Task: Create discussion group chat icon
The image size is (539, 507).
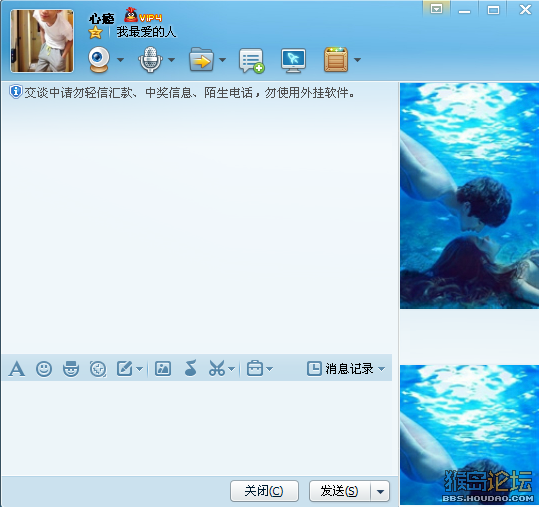Action: click(252, 61)
